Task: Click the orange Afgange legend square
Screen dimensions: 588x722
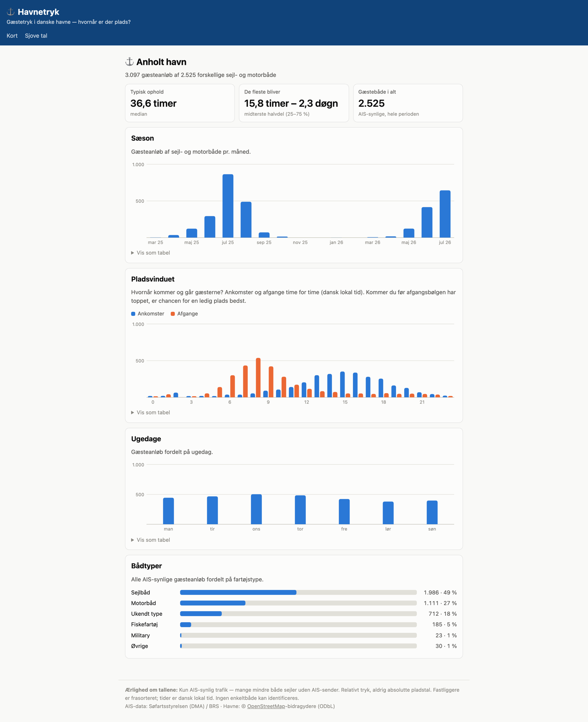Action: coord(173,314)
